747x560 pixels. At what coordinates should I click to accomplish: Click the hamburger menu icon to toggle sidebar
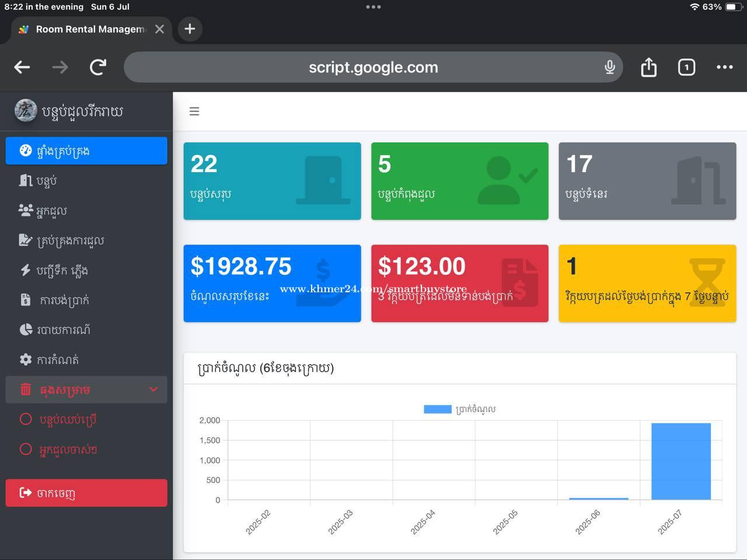[194, 111]
